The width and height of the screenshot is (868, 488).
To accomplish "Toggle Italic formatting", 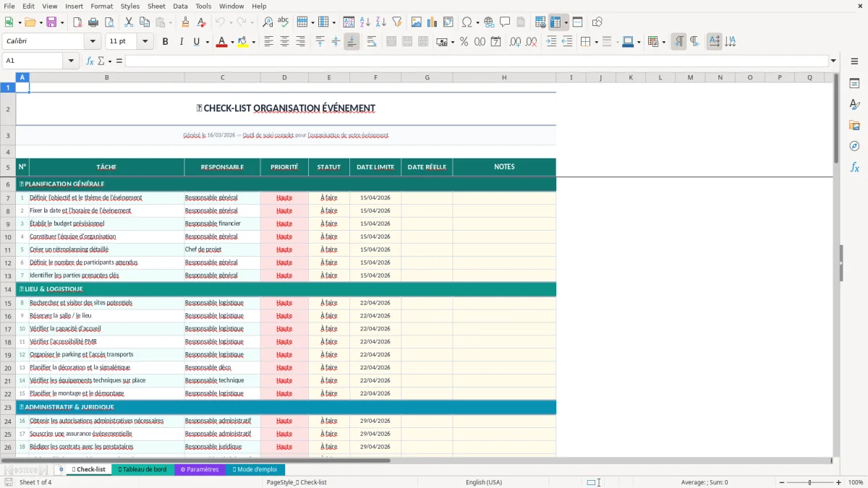I will (181, 42).
